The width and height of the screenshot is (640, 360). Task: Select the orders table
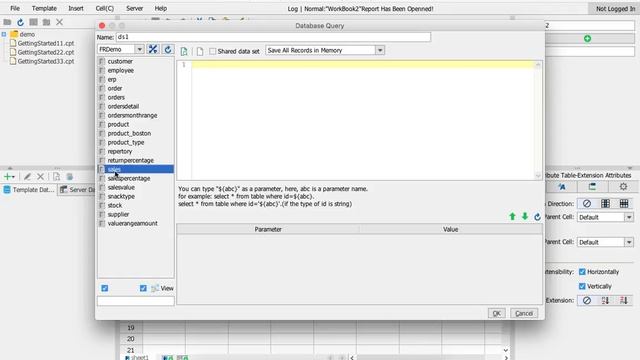click(116, 97)
